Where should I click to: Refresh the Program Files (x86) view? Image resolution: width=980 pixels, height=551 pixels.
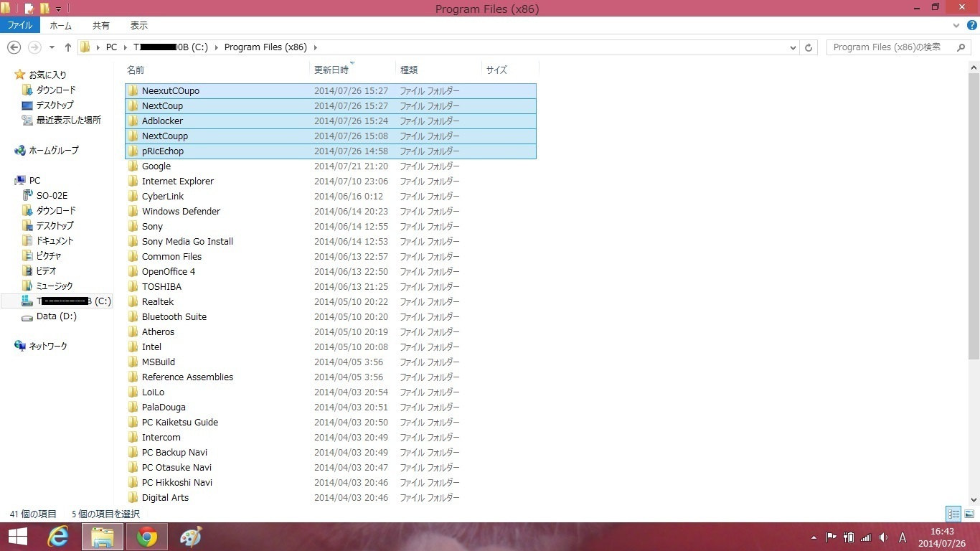coord(809,47)
